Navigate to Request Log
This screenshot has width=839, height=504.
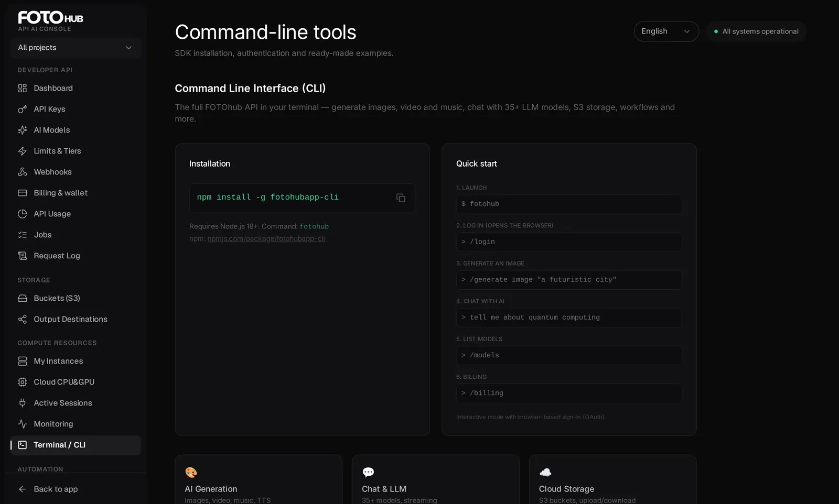[x=76, y=256]
